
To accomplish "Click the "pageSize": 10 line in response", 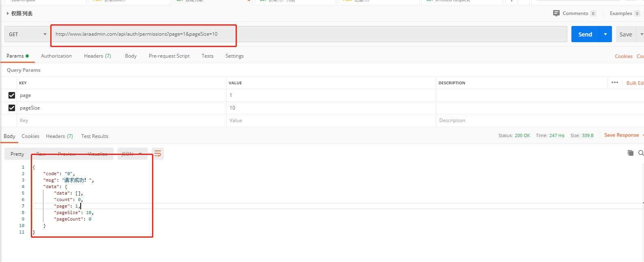I will tap(74, 213).
